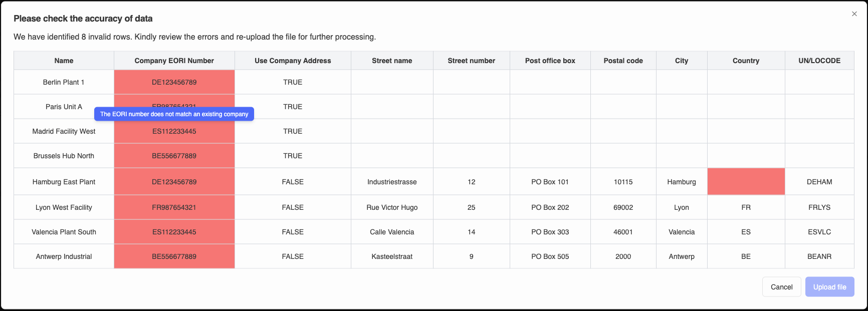Screen dimensions: 868x311
Task: Click the Brussels Hub North name cell
Action: click(64, 156)
